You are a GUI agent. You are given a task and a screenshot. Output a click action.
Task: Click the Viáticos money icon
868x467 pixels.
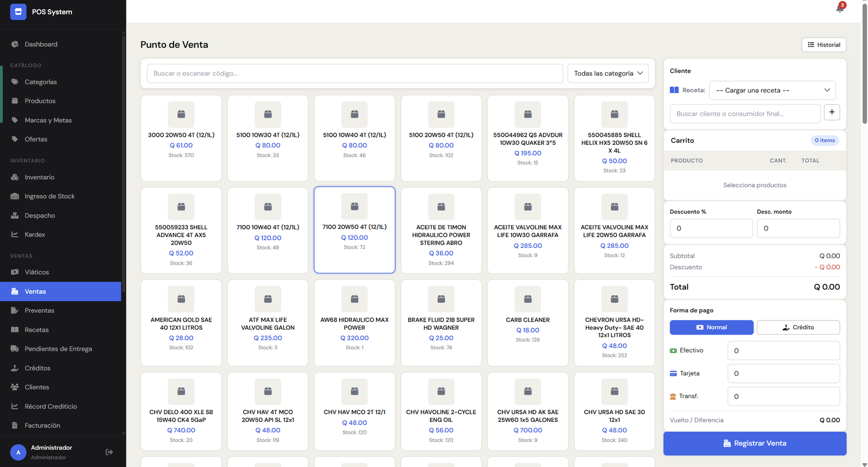pos(15,272)
